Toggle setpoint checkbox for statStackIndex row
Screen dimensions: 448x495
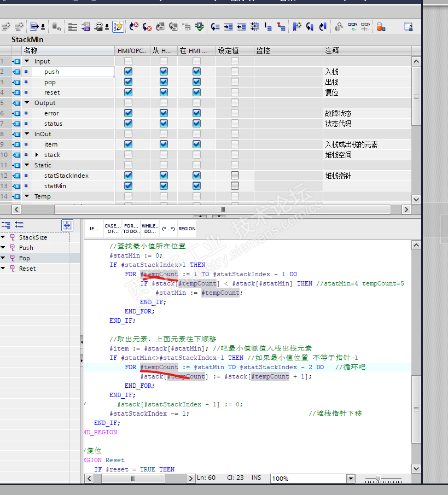(235, 176)
